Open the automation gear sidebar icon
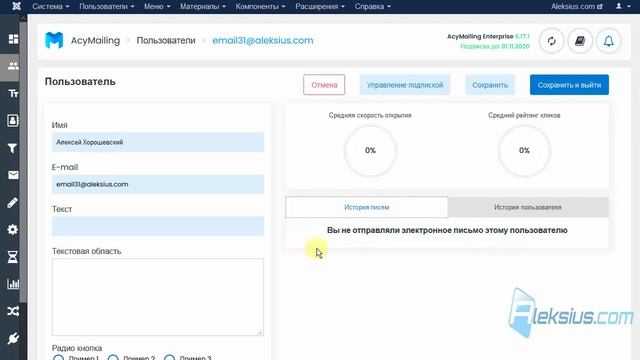640x360 pixels. 13,229
